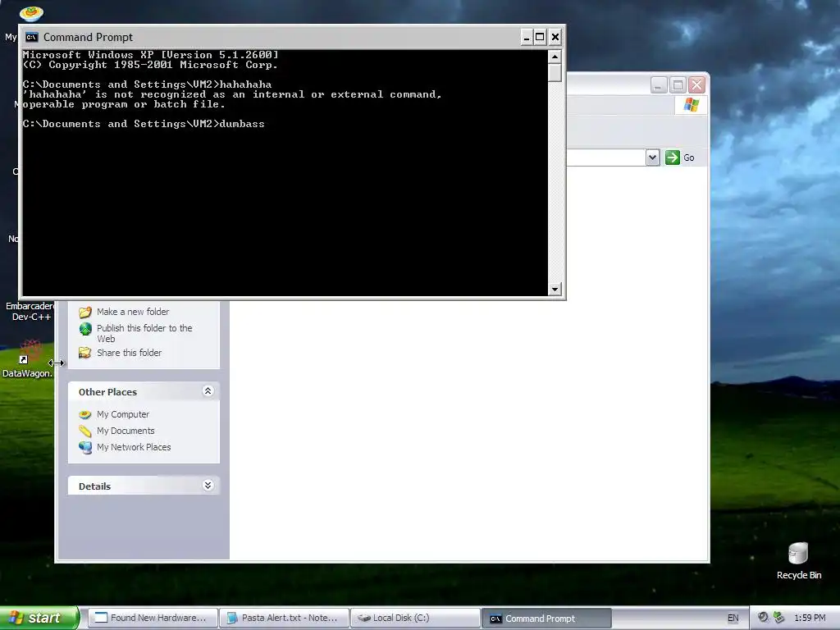Click the 'dumbass' command text line
The width and height of the screenshot is (840, 630).
click(x=144, y=124)
